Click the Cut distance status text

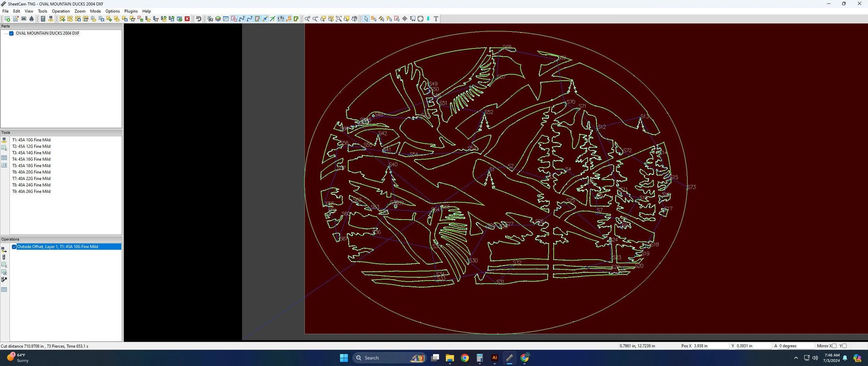[44, 346]
